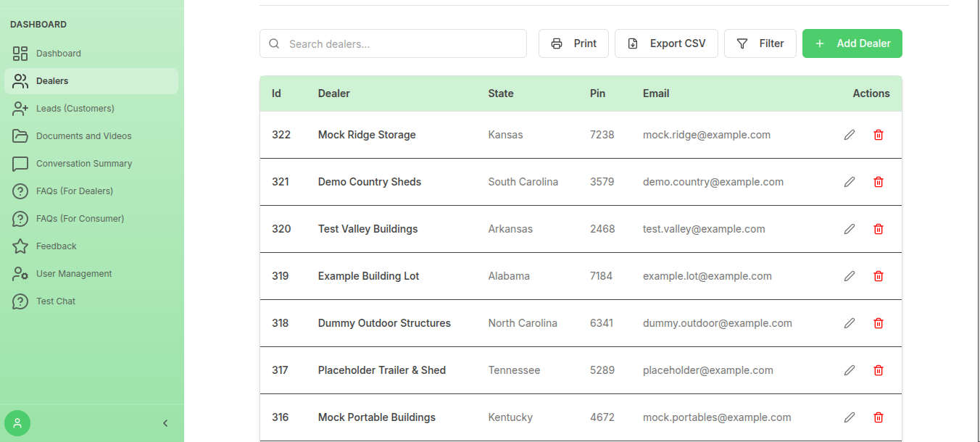Click the DASHBOARD sidebar heading

pyautogui.click(x=38, y=25)
